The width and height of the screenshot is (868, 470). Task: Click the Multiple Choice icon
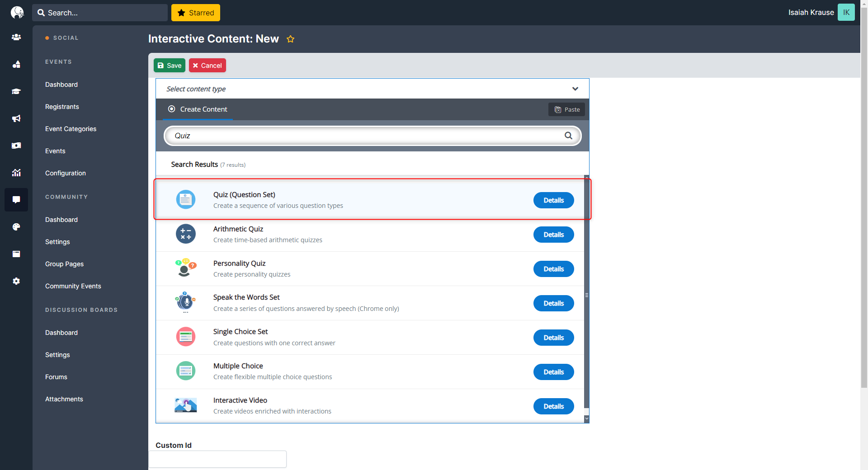click(185, 371)
